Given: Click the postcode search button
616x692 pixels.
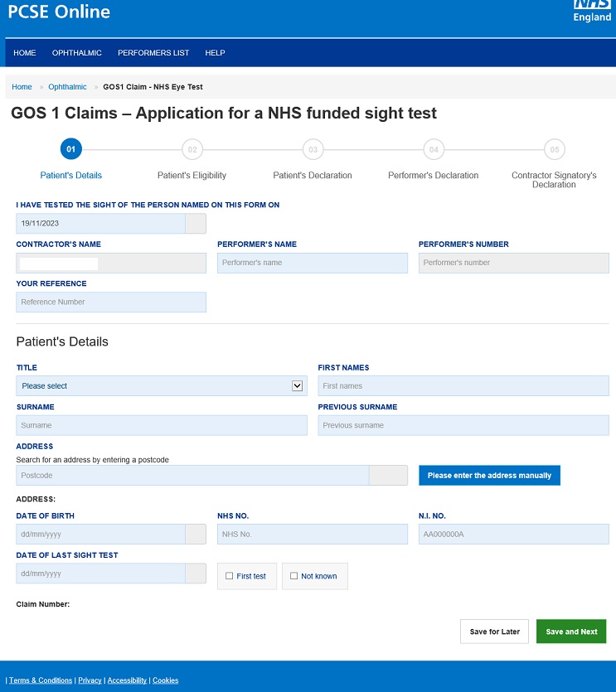Looking at the screenshot, I should pyautogui.click(x=388, y=476).
